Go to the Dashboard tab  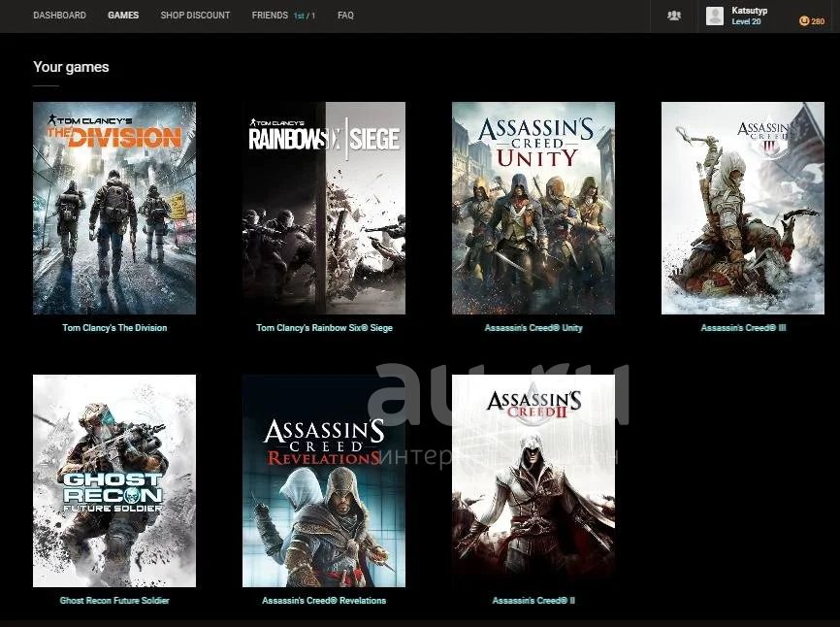coord(59,16)
